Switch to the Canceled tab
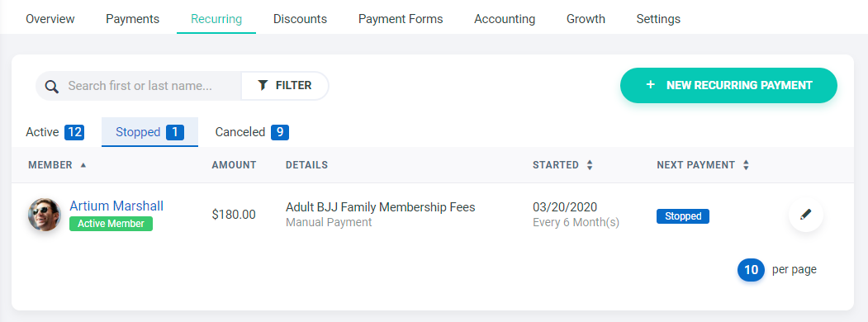This screenshot has width=868, height=322. 252,132
